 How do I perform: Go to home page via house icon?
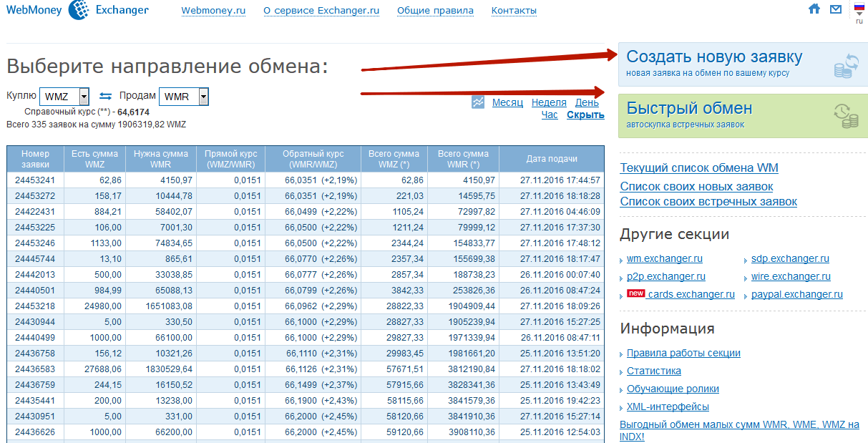tap(814, 9)
